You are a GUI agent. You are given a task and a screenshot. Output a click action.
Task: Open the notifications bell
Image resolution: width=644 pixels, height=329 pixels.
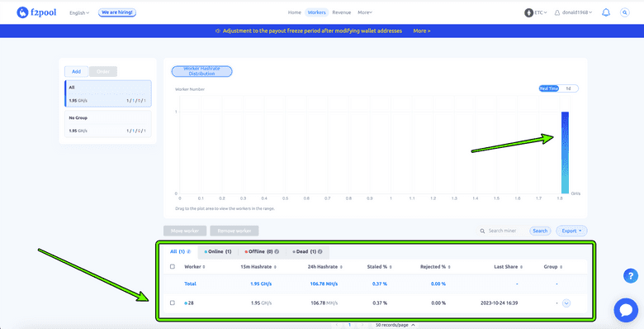click(606, 12)
